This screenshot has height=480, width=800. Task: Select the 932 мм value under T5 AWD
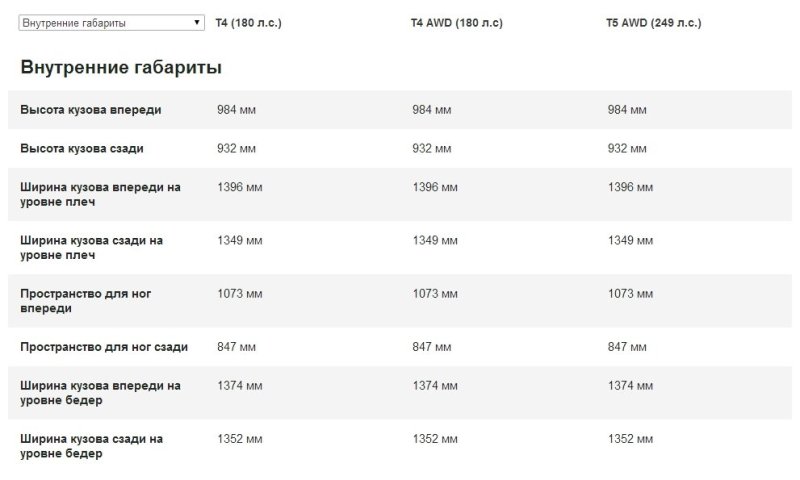pos(627,148)
